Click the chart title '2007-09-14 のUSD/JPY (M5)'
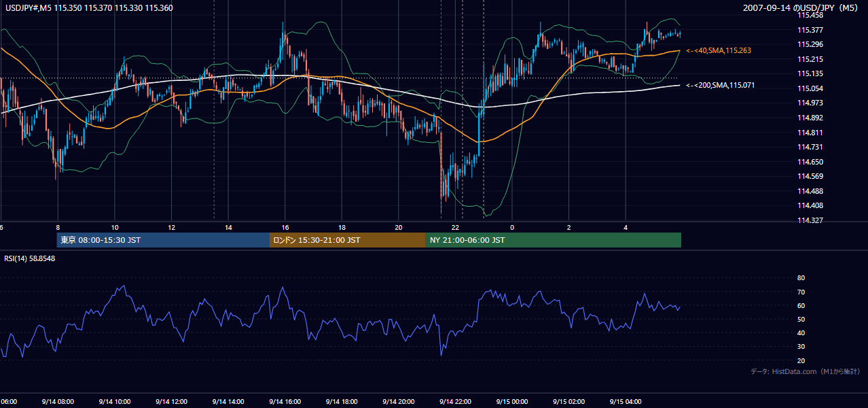 click(x=801, y=8)
